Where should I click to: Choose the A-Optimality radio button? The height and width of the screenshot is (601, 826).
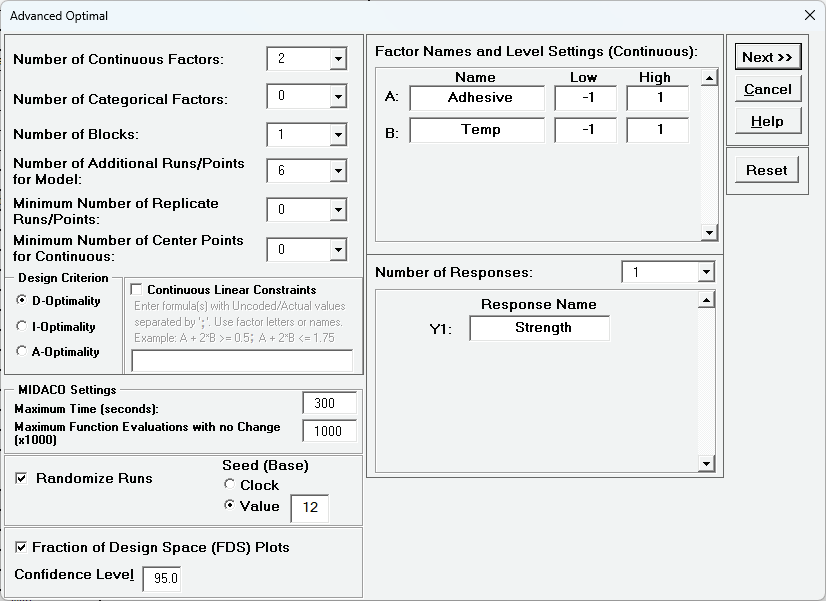click(x=22, y=351)
